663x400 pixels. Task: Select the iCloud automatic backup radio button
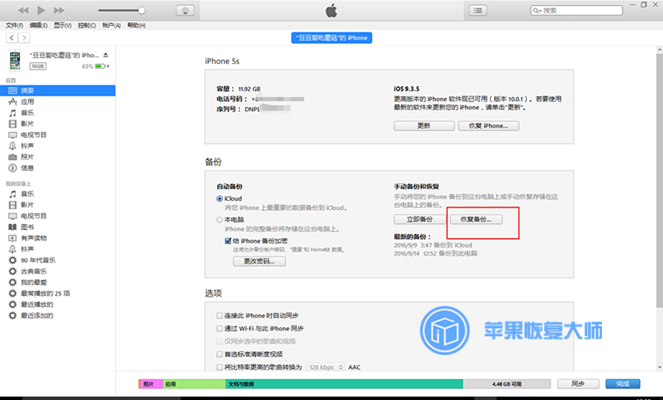click(x=219, y=198)
